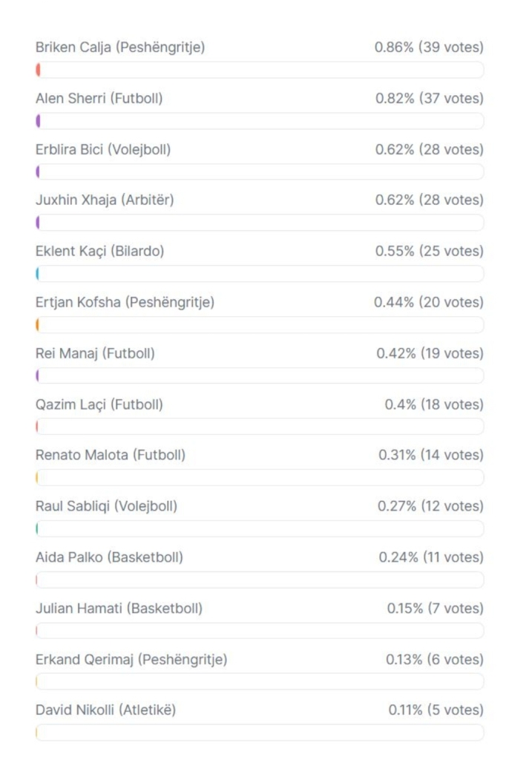Select Aida Palko (Basketboll) entry
The height and width of the screenshot is (760, 532).
pyautogui.click(x=109, y=557)
